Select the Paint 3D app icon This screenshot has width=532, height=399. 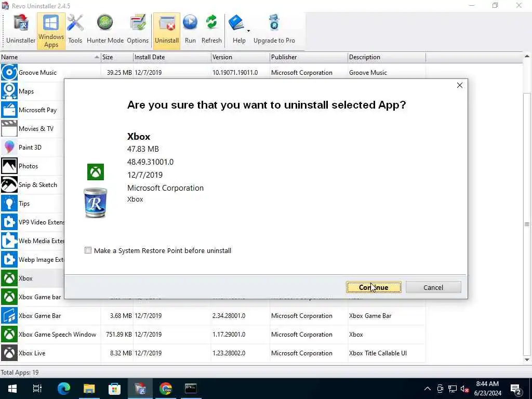pos(9,147)
